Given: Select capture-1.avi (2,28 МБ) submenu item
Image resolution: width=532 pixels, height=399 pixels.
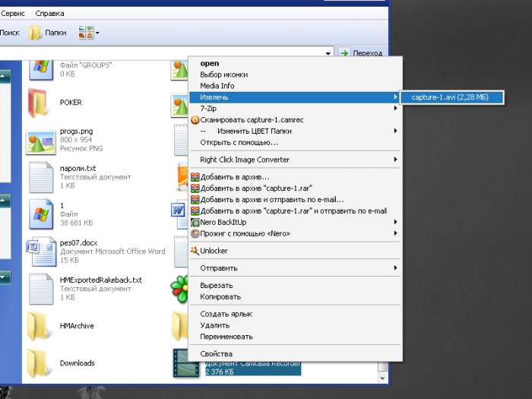Looking at the screenshot, I should click(451, 97).
